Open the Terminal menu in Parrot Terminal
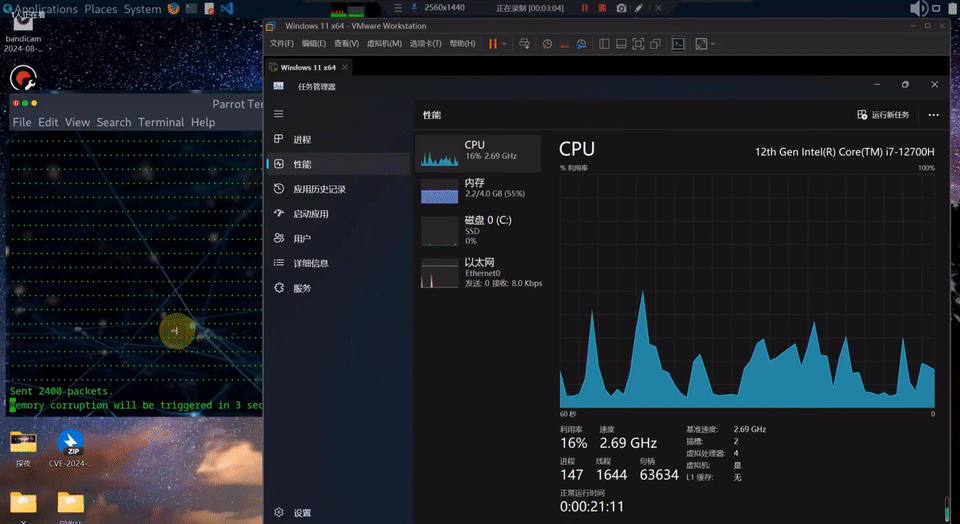Viewport: 960px width, 524px height. coord(161,122)
